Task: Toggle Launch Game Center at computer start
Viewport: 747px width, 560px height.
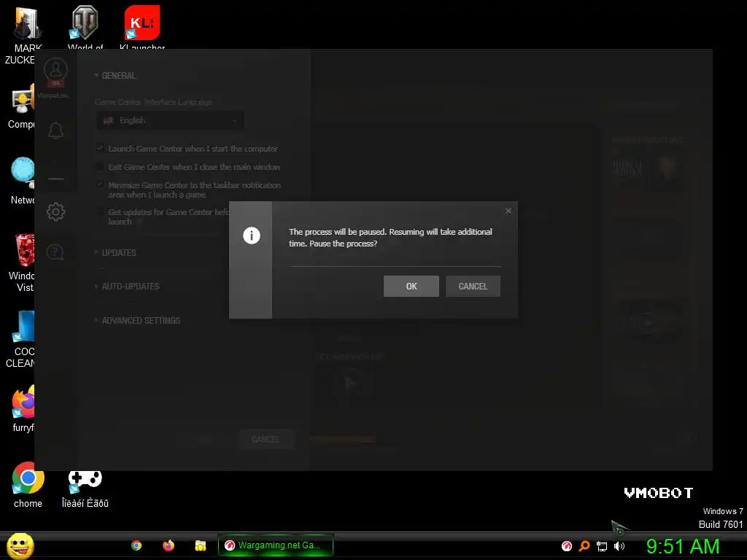Action: click(x=99, y=148)
